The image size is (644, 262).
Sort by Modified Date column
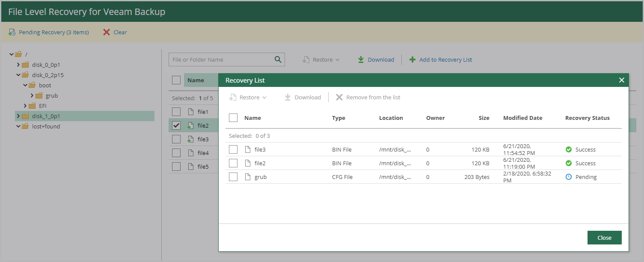[x=522, y=118]
